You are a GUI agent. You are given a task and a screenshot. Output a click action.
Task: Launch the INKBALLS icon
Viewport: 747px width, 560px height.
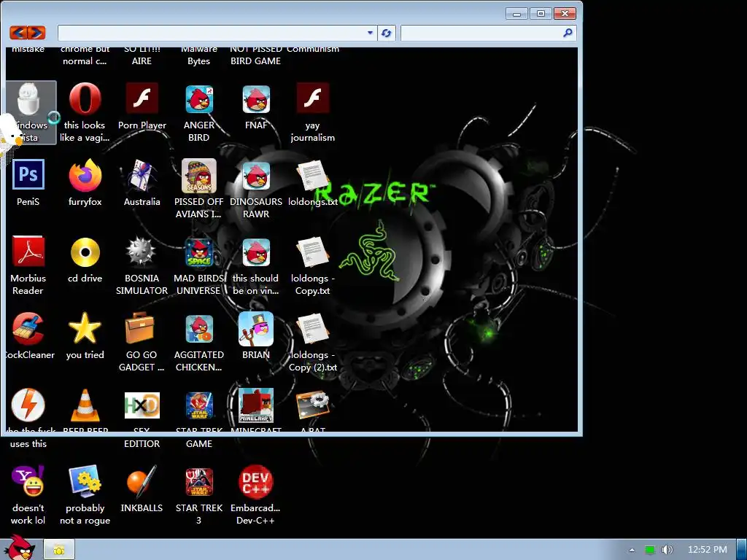coord(142,482)
